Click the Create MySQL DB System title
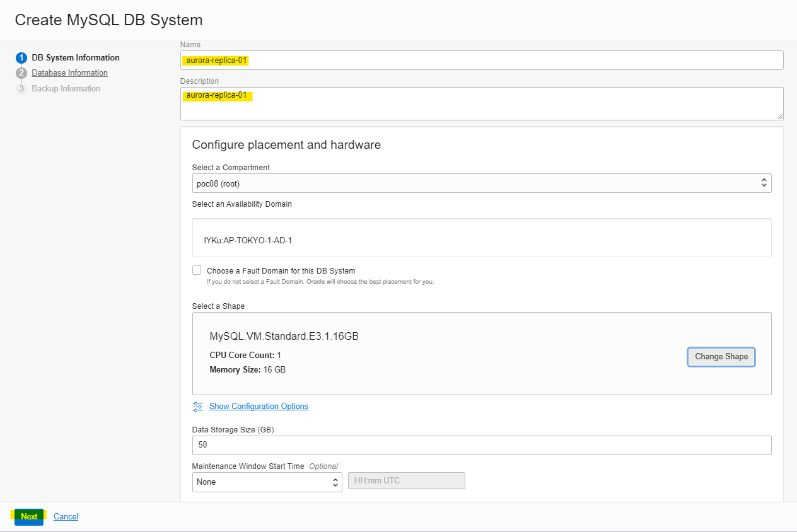 (108, 20)
